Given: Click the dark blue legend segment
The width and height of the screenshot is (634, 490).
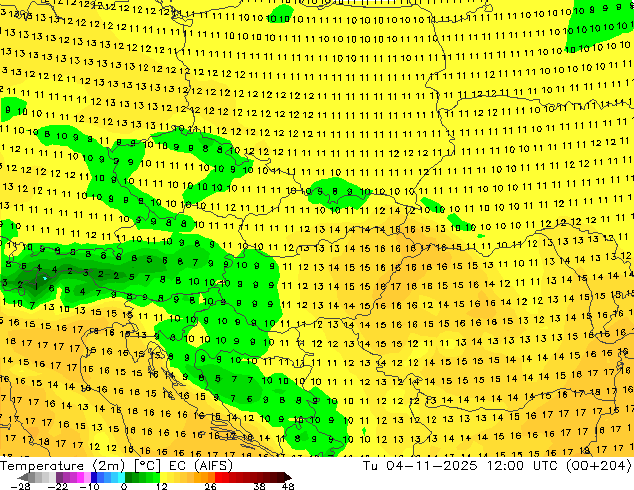Looking at the screenshot, I should click(x=94, y=477).
